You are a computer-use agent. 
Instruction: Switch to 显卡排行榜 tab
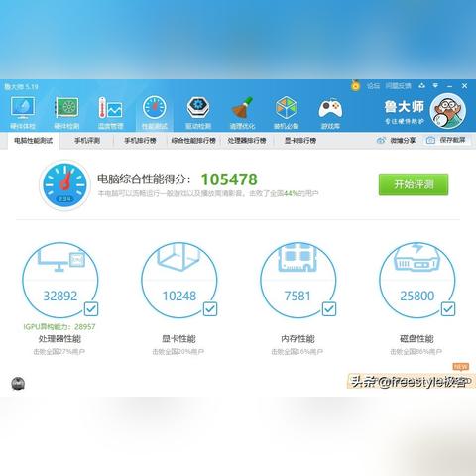pyautogui.click(x=300, y=141)
